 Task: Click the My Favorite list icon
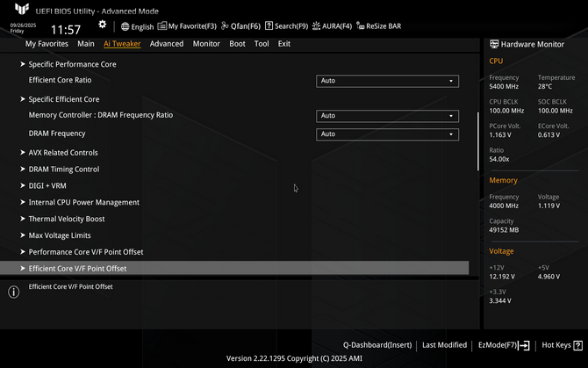tap(162, 25)
